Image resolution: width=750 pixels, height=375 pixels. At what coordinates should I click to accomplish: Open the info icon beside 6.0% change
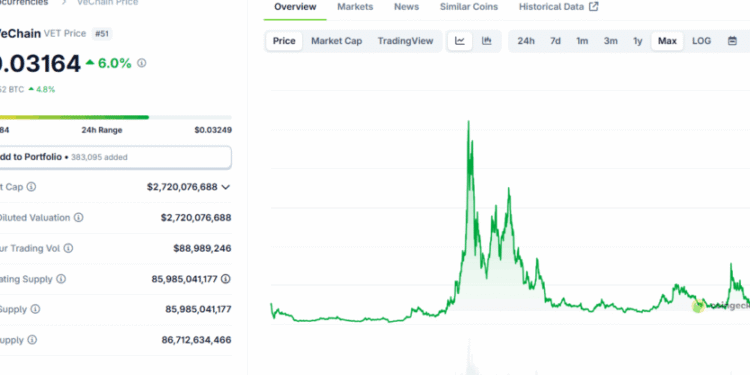(142, 63)
